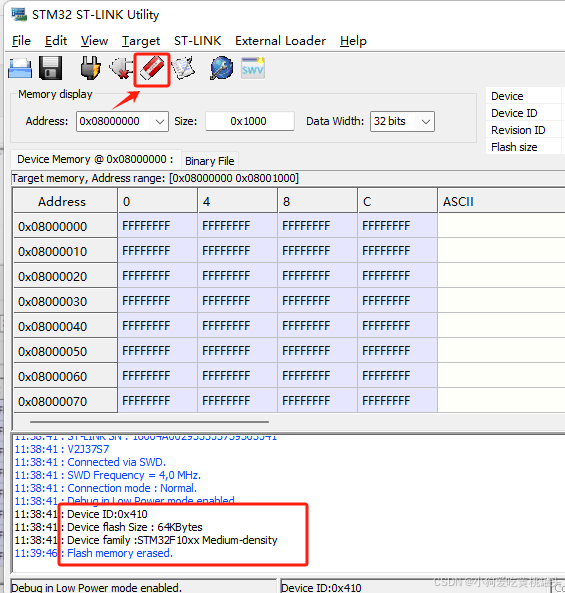Click the column header 4

coord(237,201)
